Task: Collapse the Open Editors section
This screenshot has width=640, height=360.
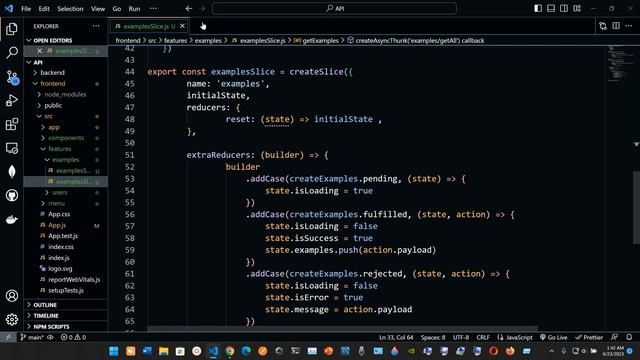Action: point(66,40)
